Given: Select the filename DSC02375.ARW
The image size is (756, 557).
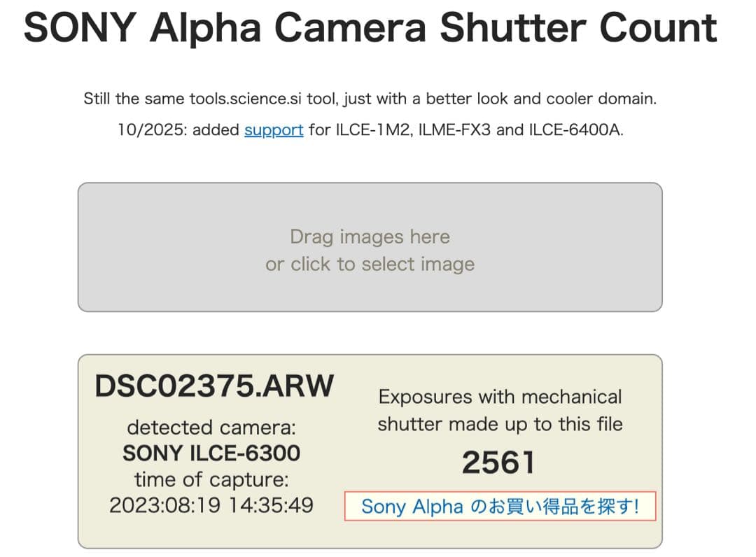Looking at the screenshot, I should coord(215,384).
